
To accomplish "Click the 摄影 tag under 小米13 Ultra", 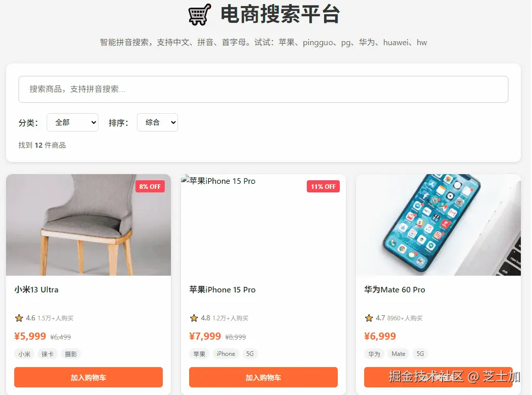I will coord(71,354).
